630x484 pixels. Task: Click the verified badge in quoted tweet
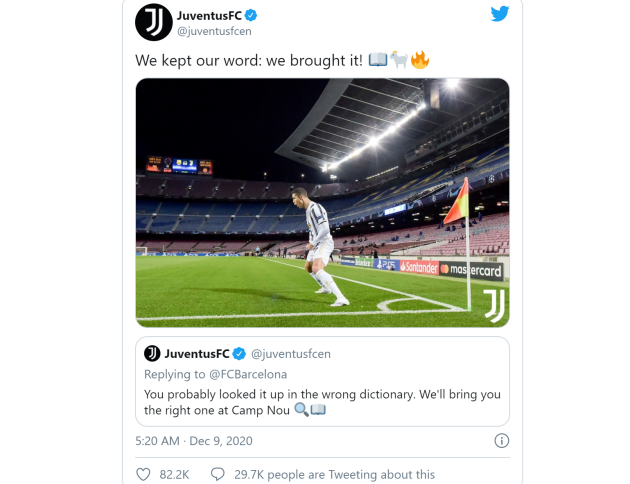click(238, 354)
